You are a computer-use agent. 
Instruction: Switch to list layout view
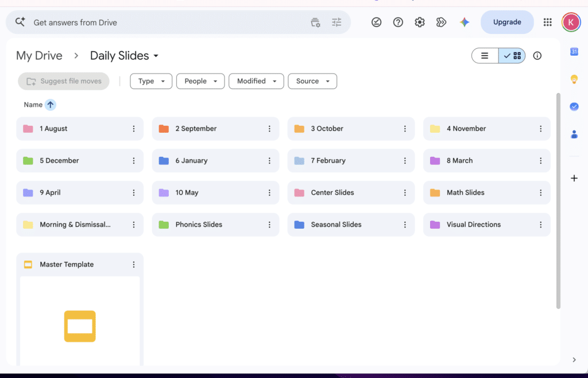click(x=485, y=56)
